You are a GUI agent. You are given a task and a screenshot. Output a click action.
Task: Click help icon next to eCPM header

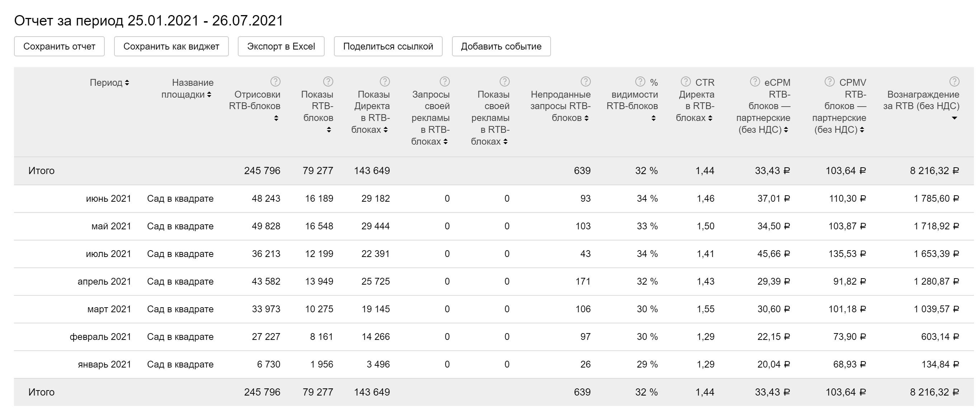coord(755,81)
